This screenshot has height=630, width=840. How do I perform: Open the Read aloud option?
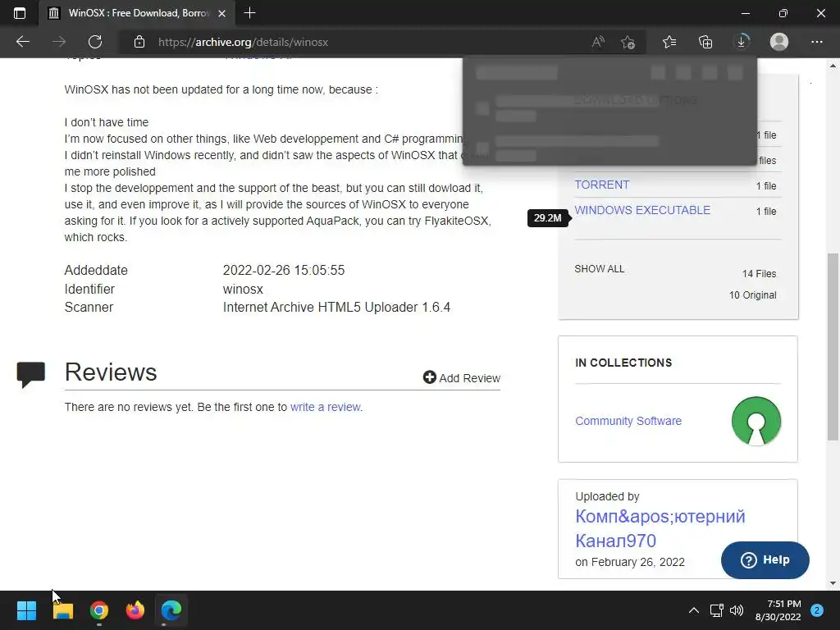(x=598, y=42)
